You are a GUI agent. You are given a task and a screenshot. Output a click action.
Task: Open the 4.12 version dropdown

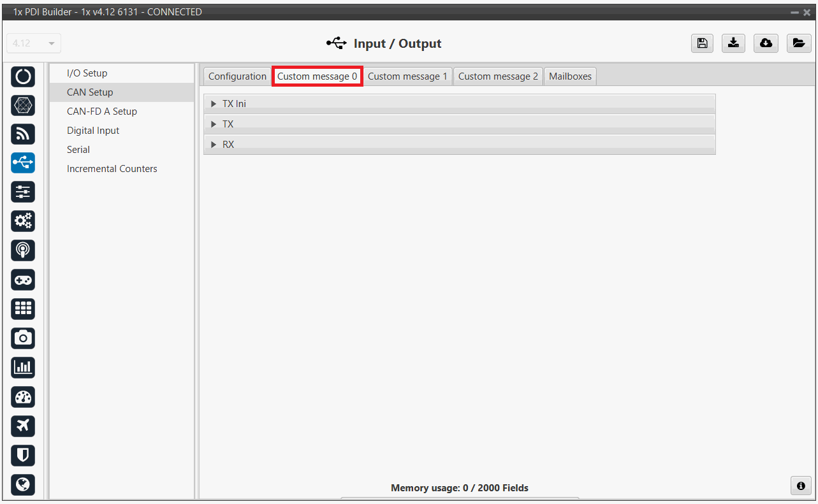[x=34, y=43]
